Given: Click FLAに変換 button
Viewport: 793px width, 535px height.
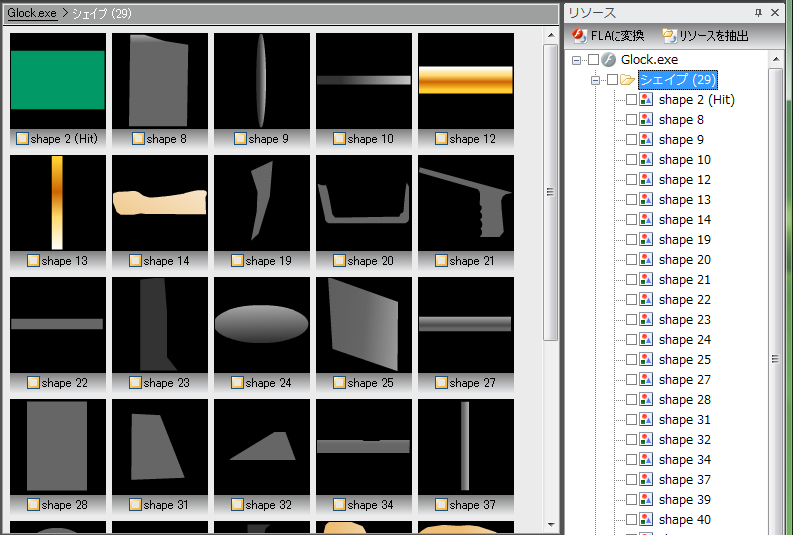Looking at the screenshot, I should (x=608, y=35).
